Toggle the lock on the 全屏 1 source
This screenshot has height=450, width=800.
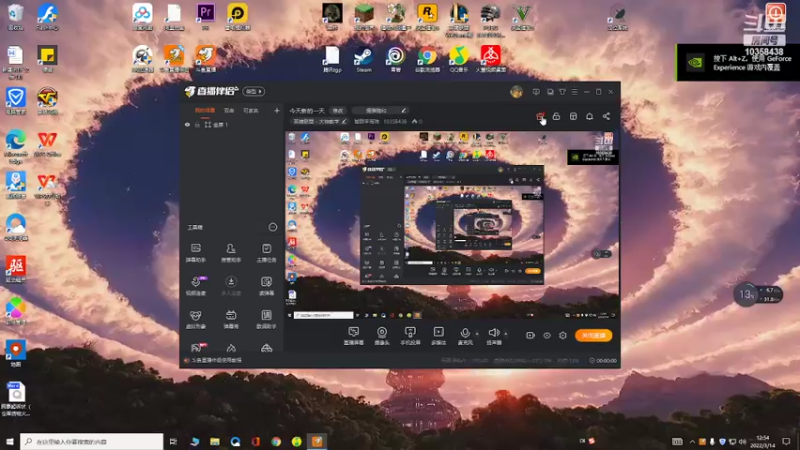[197, 124]
